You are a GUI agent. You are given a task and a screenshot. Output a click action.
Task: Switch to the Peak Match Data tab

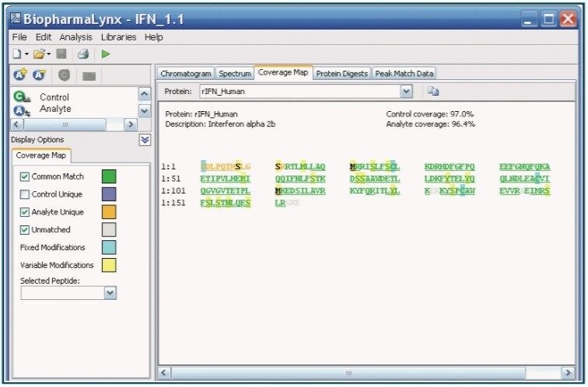pos(404,73)
